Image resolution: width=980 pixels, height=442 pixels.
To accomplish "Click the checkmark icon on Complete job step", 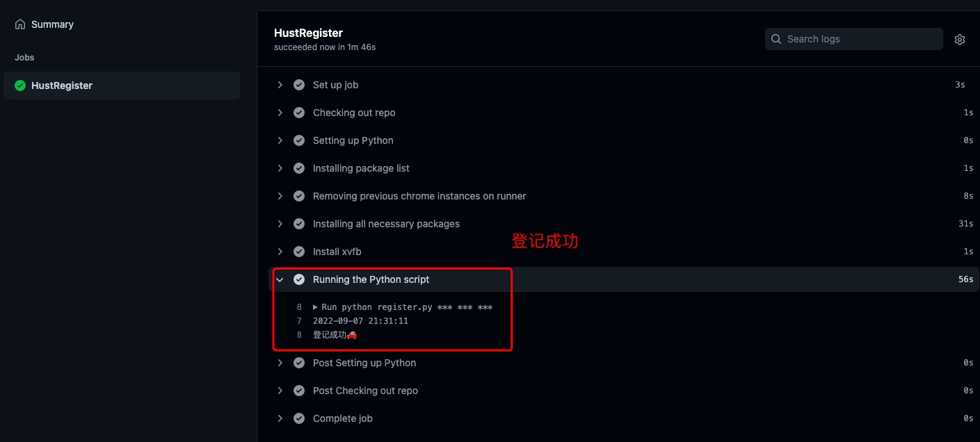I will (299, 418).
